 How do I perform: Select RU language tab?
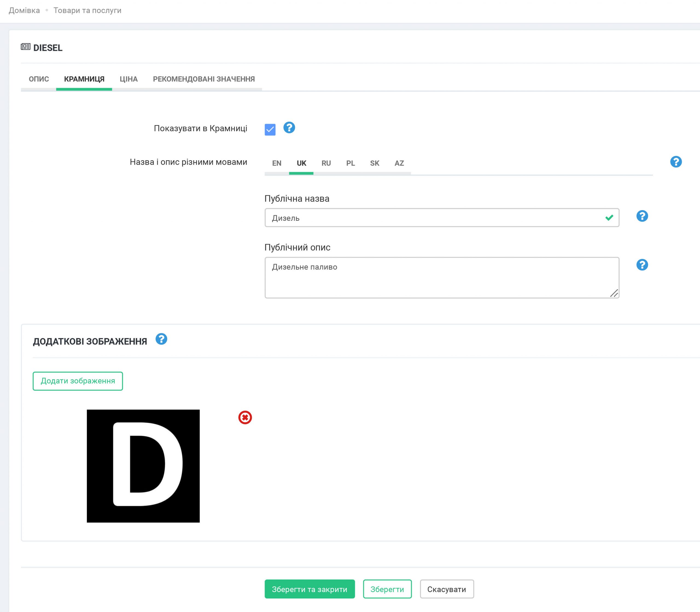[326, 163]
